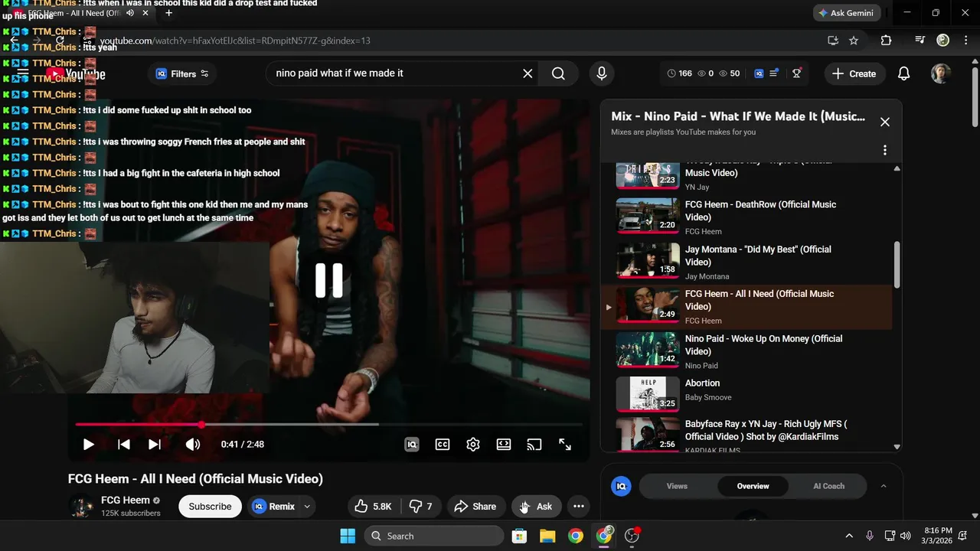This screenshot has width=980, height=551.
Task: Open the player settings gear
Action: coord(473,445)
